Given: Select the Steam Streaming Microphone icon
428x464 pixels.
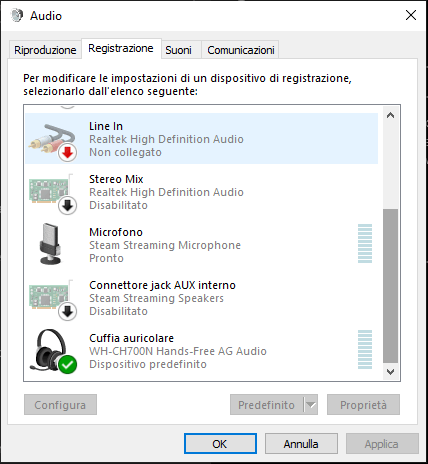Looking at the screenshot, I should (x=50, y=244).
